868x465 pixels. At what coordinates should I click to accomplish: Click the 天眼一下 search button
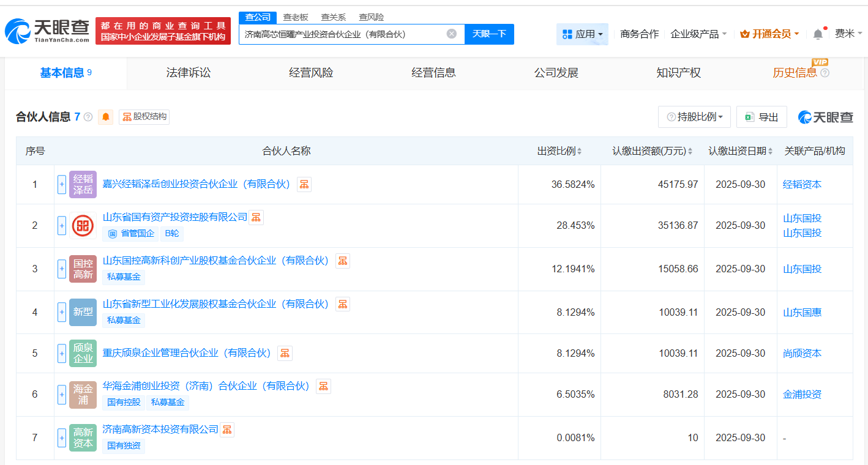point(490,34)
